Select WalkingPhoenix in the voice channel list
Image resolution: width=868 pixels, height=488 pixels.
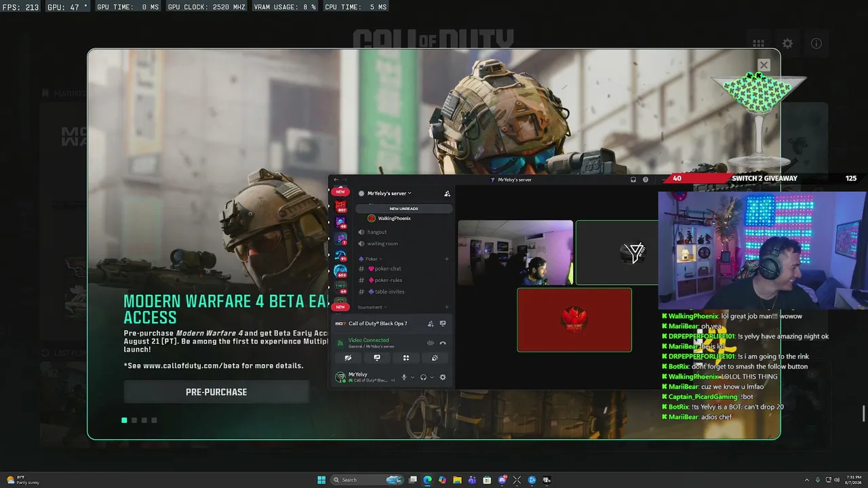[389, 218]
